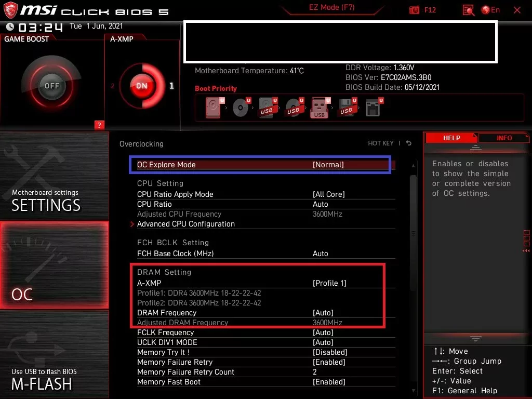Switch to the INFO tab
Screen dimensions: 532x399
pos(503,138)
